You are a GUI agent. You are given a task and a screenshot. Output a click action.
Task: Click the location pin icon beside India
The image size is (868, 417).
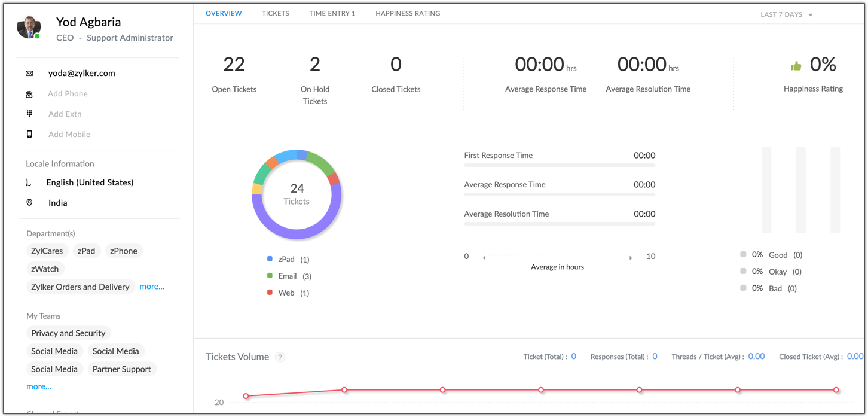(x=29, y=203)
